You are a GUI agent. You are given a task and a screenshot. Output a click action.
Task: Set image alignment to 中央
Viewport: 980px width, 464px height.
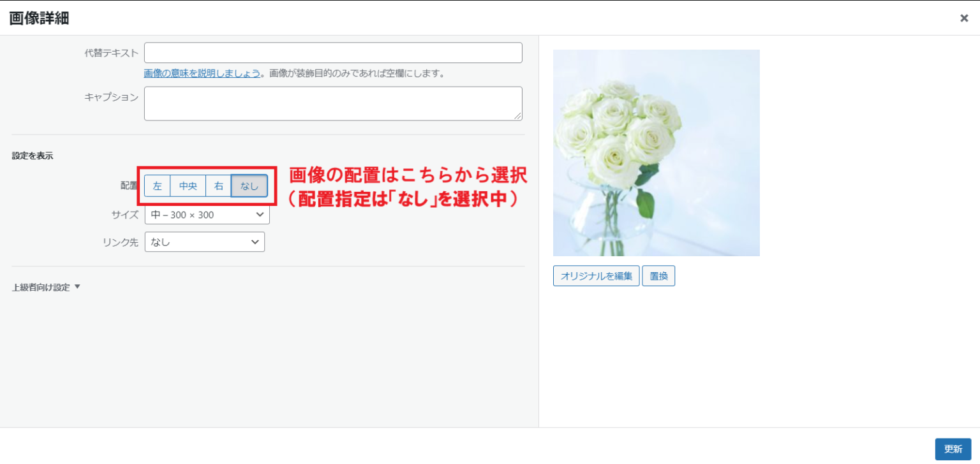[x=188, y=186]
